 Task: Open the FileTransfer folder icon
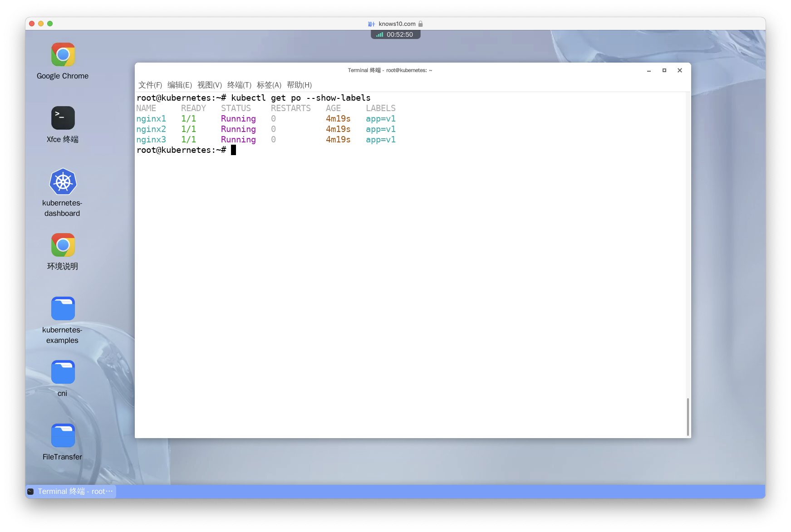click(x=63, y=436)
